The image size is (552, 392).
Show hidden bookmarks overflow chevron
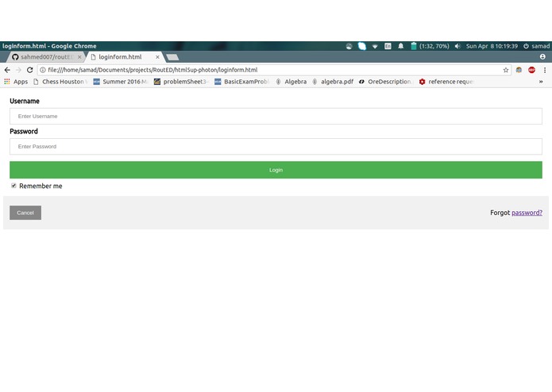541,82
